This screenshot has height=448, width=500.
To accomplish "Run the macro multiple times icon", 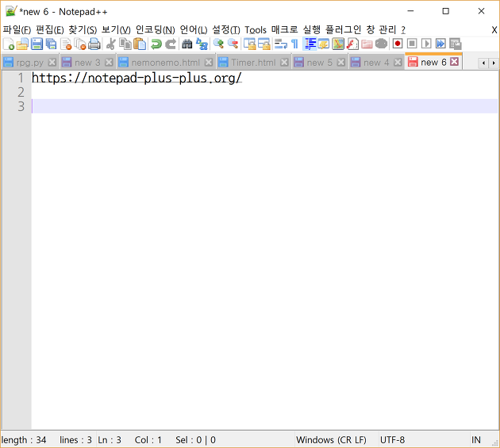I will click(x=440, y=44).
